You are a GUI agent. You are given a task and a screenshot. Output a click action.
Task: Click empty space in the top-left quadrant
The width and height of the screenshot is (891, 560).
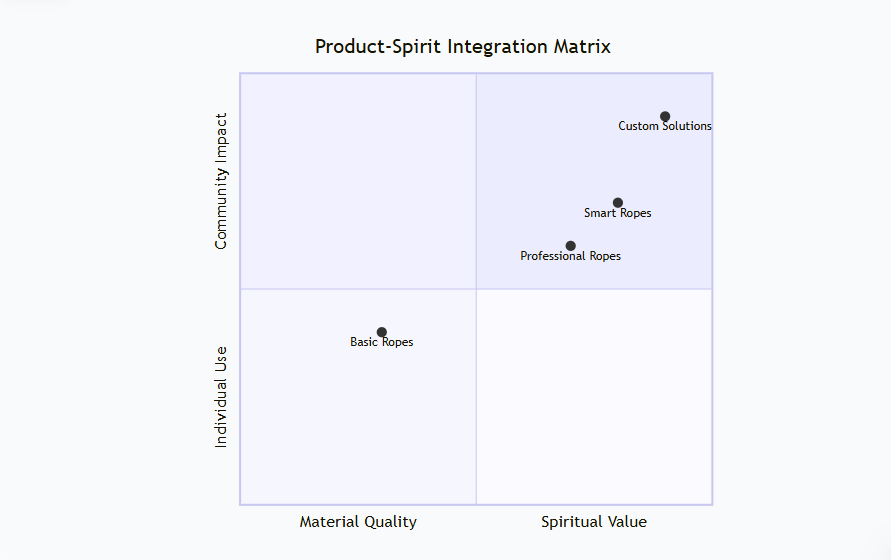358,181
